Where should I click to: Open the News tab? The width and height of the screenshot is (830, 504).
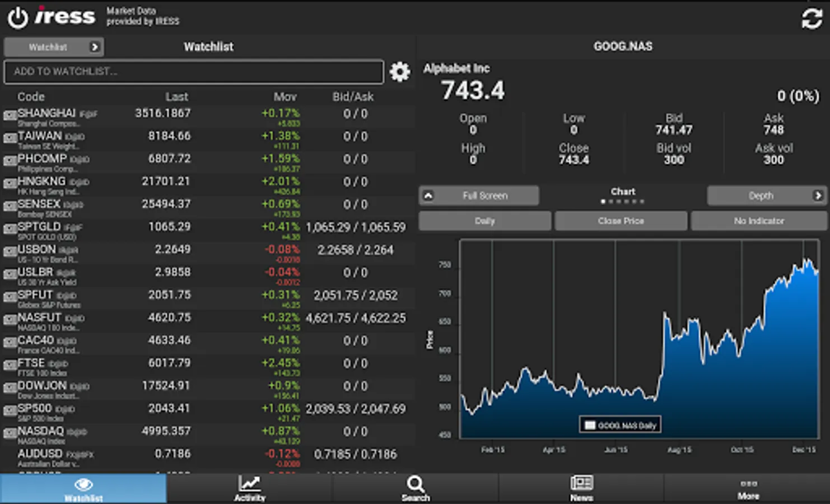[x=581, y=488]
